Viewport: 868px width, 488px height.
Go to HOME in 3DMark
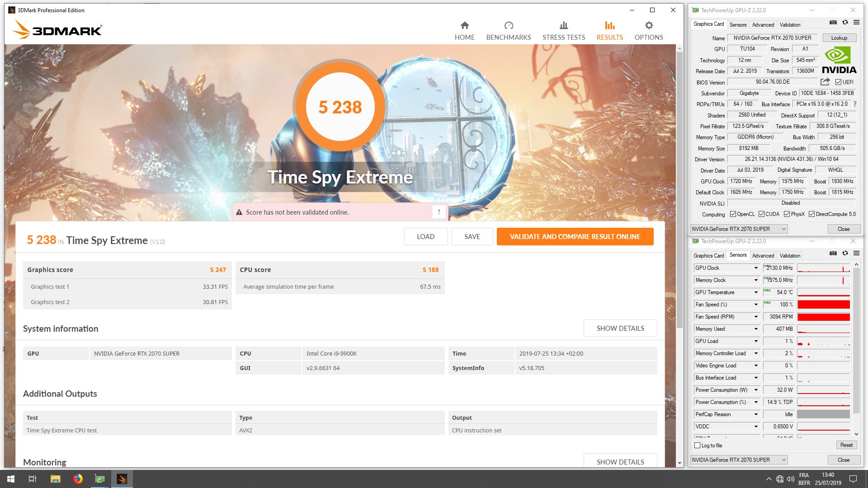pyautogui.click(x=464, y=31)
